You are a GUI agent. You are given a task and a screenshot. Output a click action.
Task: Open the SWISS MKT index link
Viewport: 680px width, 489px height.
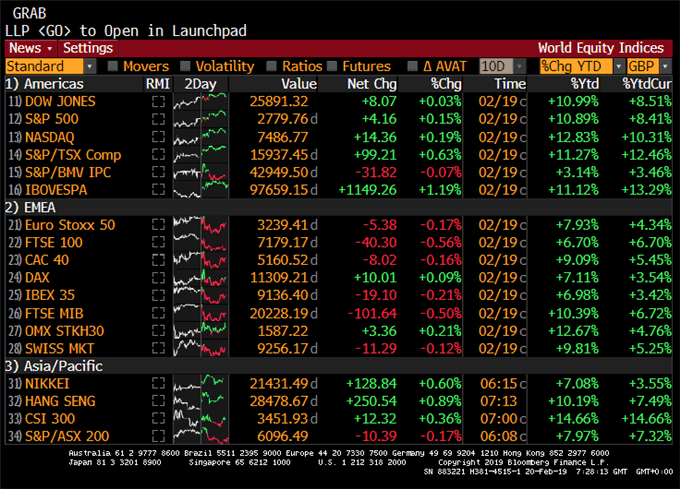pyautogui.click(x=59, y=349)
